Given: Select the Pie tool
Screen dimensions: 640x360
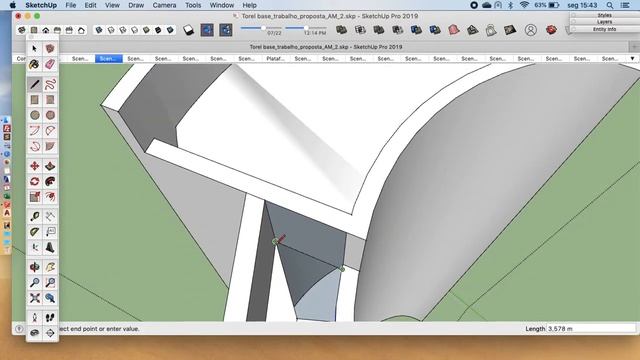Looking at the screenshot, I should (50, 146).
